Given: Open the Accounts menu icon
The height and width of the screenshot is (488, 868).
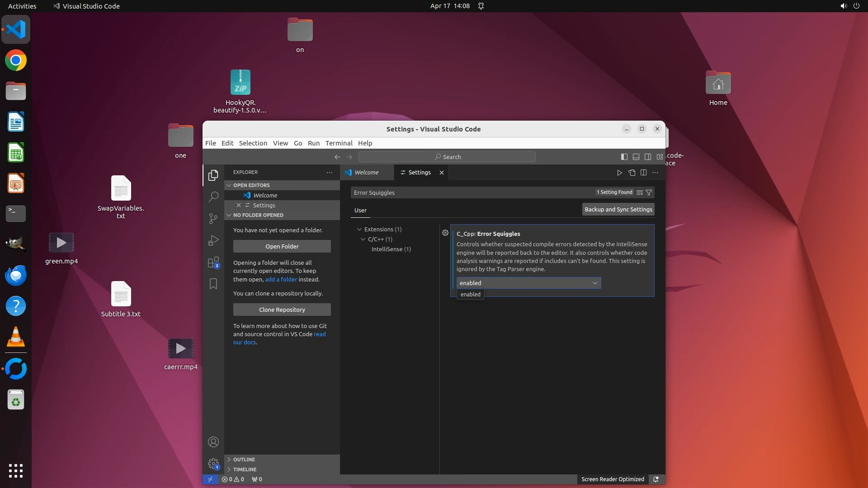Looking at the screenshot, I should (213, 442).
